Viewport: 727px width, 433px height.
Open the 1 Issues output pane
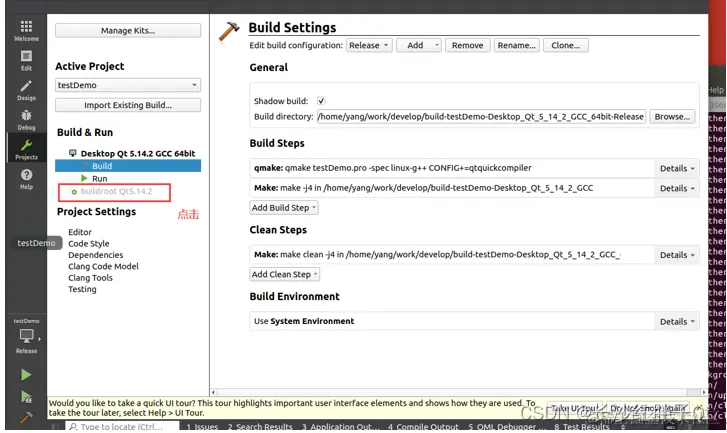click(x=202, y=427)
